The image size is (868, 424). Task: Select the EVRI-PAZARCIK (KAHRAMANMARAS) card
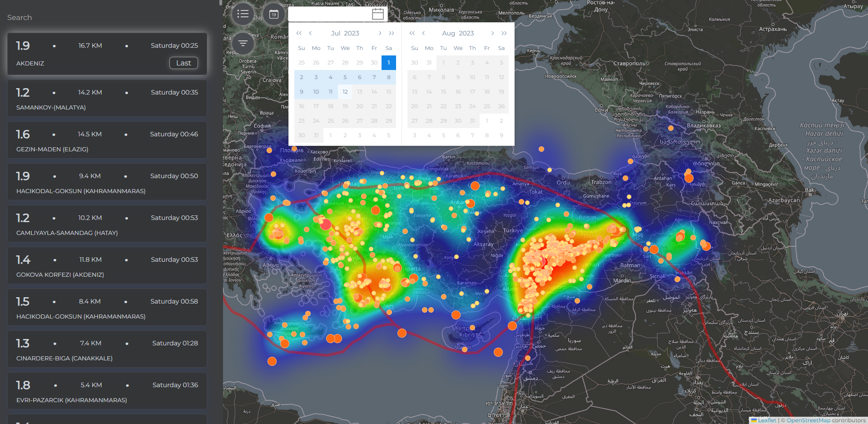107,391
